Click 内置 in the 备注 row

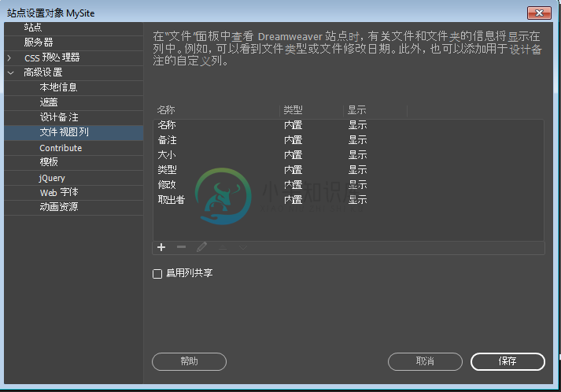293,140
